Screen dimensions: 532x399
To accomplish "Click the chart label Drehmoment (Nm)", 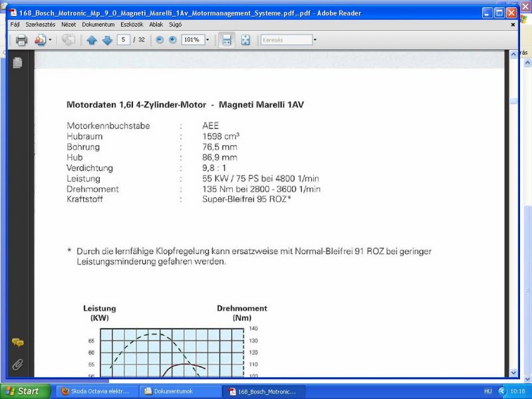I will [x=242, y=313].
